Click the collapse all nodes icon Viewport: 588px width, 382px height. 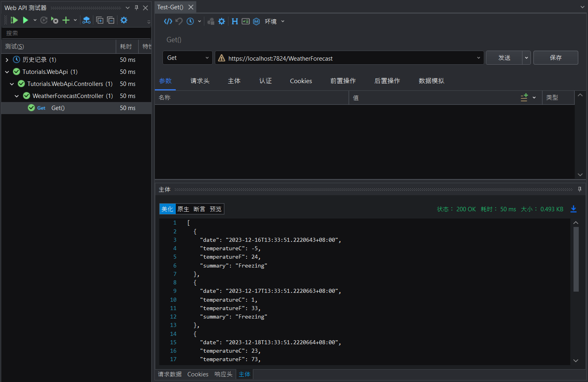pyautogui.click(x=111, y=20)
